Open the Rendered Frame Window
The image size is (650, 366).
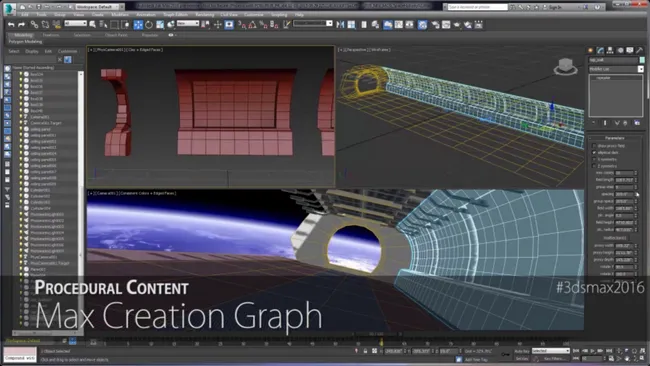pos(446,25)
